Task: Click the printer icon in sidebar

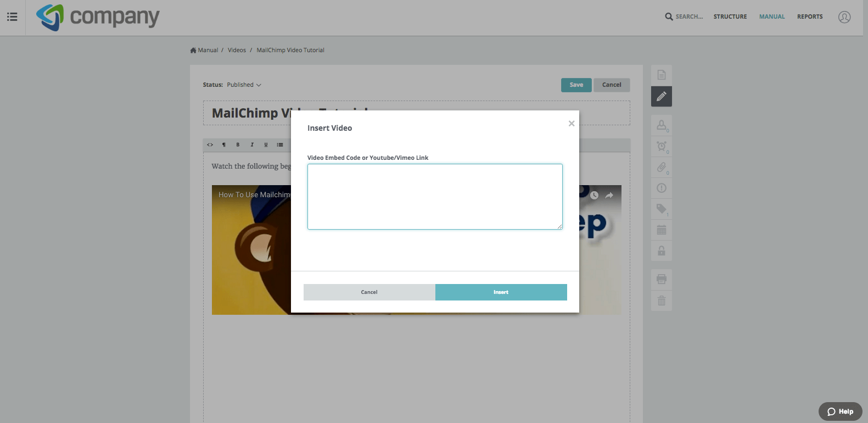Action: [662, 280]
